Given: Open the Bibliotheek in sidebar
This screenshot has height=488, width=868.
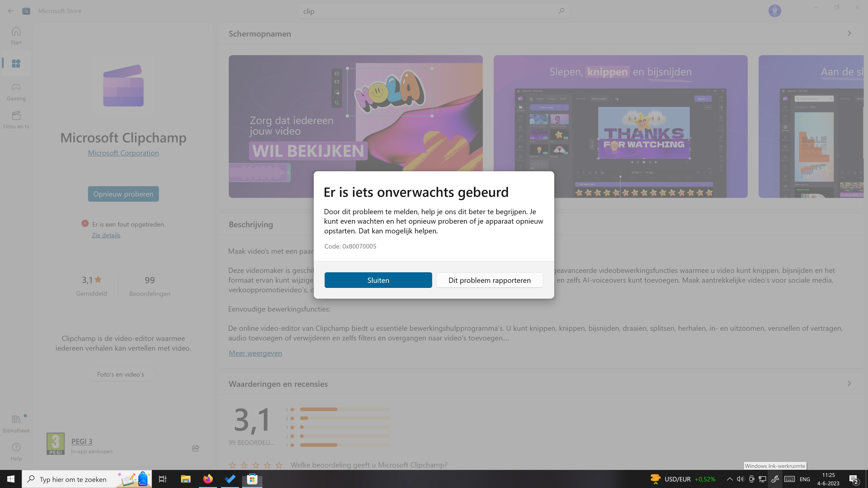Looking at the screenshot, I should pos(16,424).
